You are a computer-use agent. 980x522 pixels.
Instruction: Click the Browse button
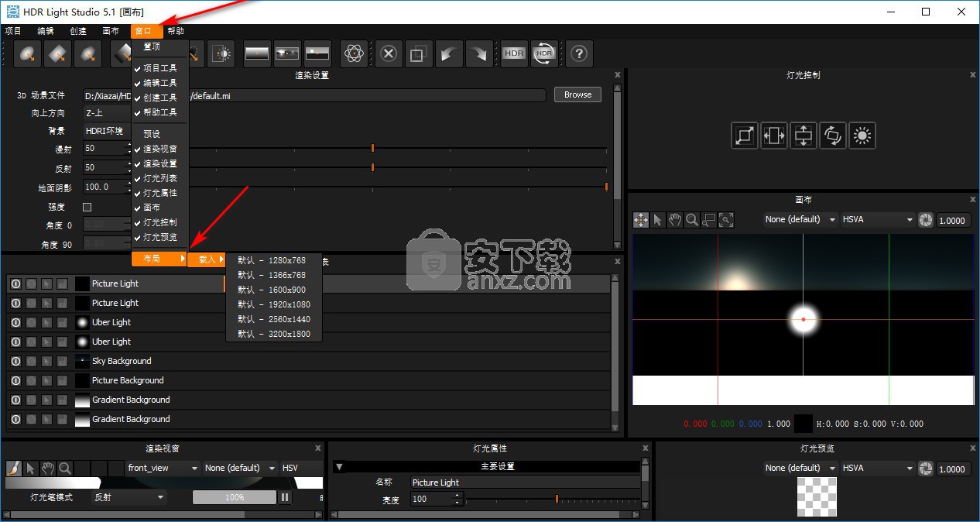point(577,94)
